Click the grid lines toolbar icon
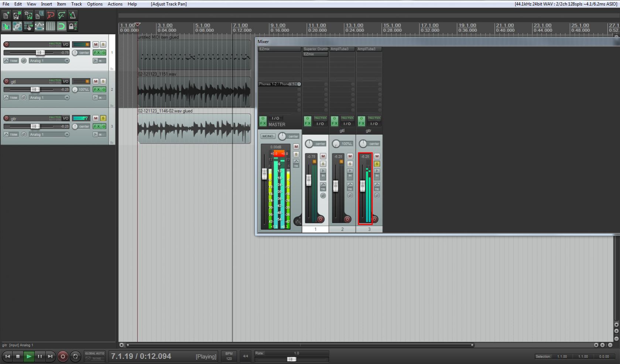Viewport: 620px width, 364px height. (x=51, y=26)
